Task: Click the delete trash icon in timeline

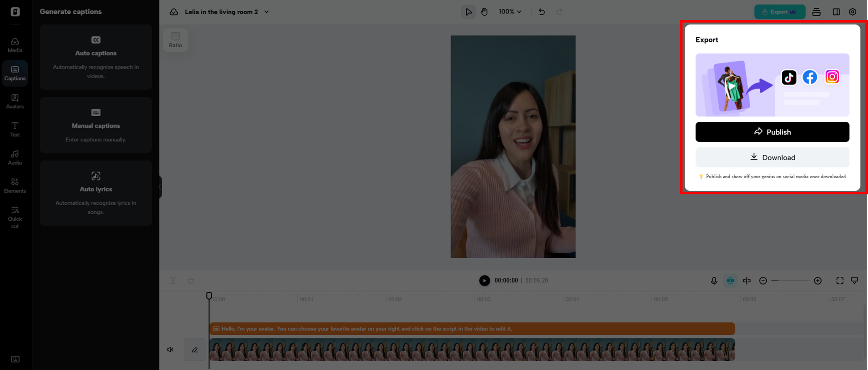Action: click(x=191, y=281)
